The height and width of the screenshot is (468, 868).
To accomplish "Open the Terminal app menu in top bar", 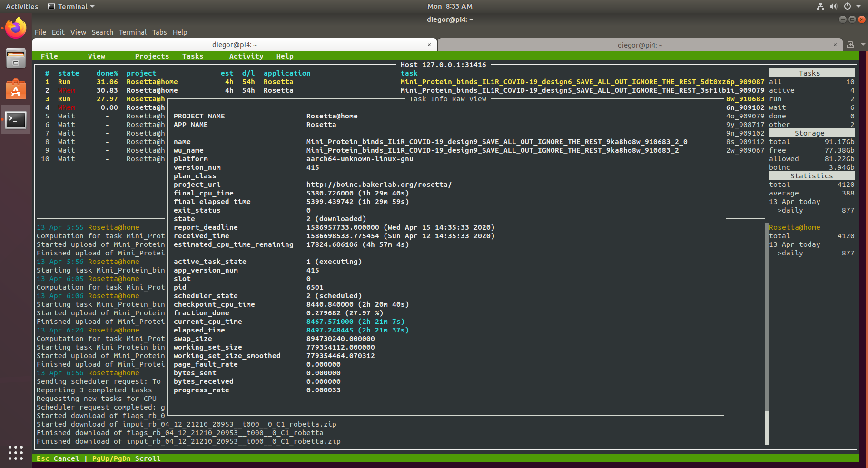I will tap(71, 6).
